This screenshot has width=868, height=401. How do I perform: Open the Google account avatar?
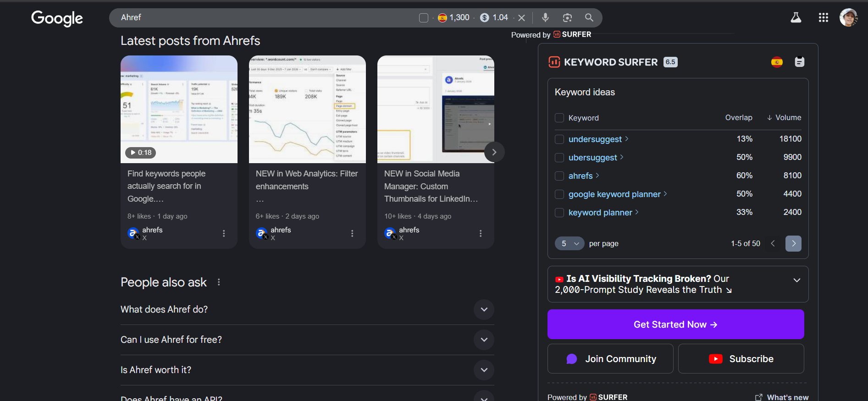849,17
